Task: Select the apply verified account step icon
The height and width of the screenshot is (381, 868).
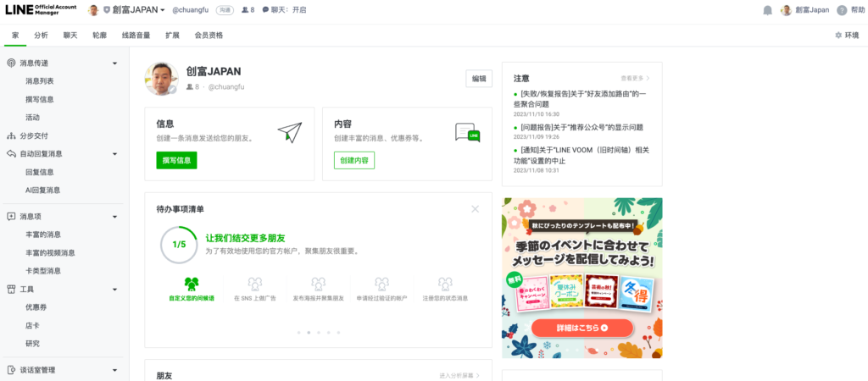Action: (x=381, y=284)
